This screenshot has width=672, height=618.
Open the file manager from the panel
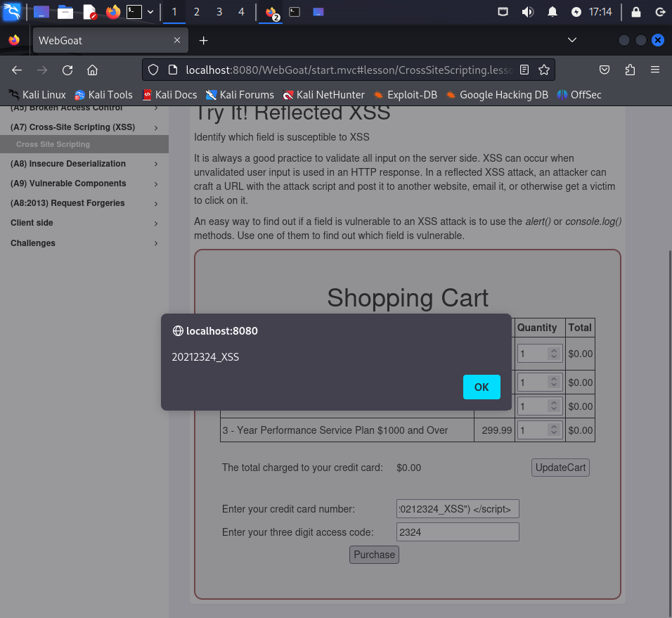(65, 11)
